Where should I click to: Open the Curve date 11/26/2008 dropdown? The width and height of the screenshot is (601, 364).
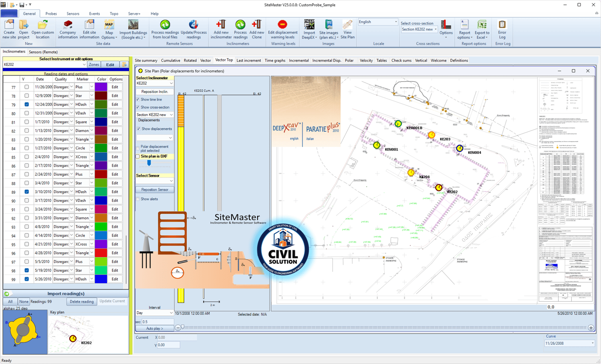[593, 343]
